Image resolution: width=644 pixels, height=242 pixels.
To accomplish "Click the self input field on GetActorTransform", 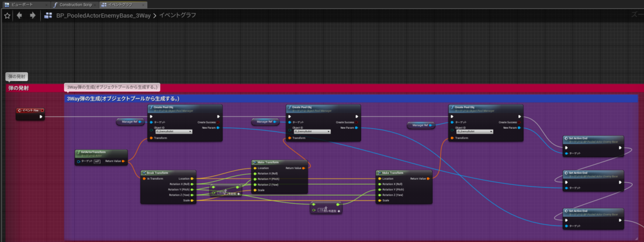I will click(97, 161).
